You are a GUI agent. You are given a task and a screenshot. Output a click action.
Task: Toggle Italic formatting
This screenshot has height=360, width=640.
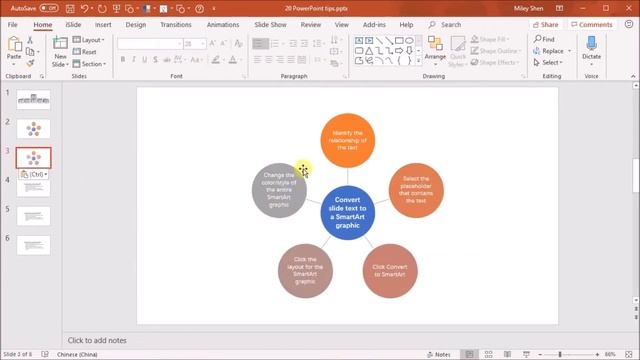[x=133, y=60]
